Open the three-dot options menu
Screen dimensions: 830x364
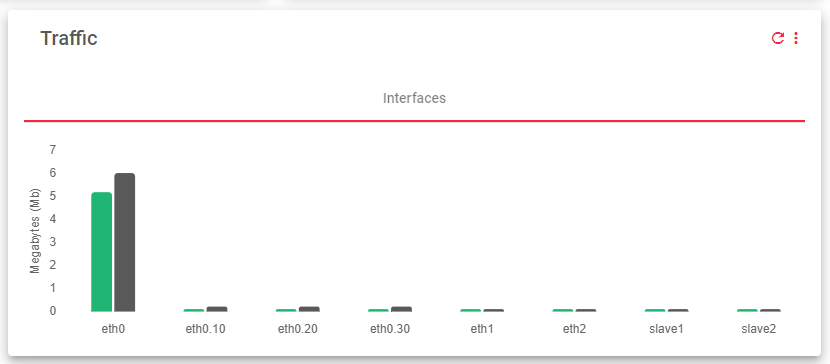pos(796,38)
